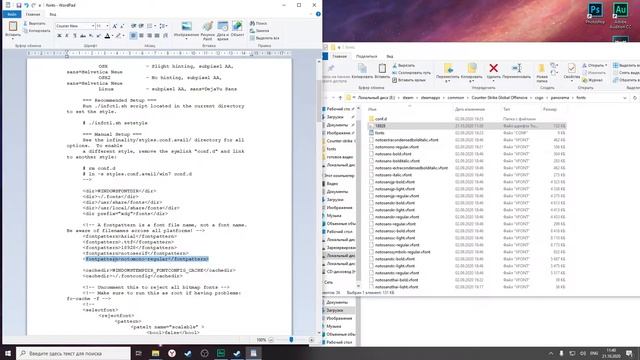Viewport: 640px width, 360px height.
Task: Click 'common' in Explorer address path
Action: coord(456,98)
